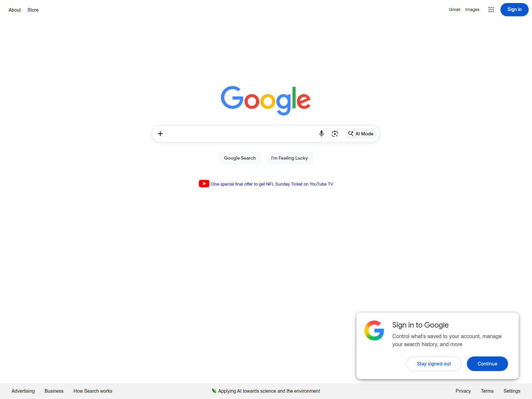The image size is (532, 399).
Task: Start voice search with the microphone icon
Action: coord(322,134)
